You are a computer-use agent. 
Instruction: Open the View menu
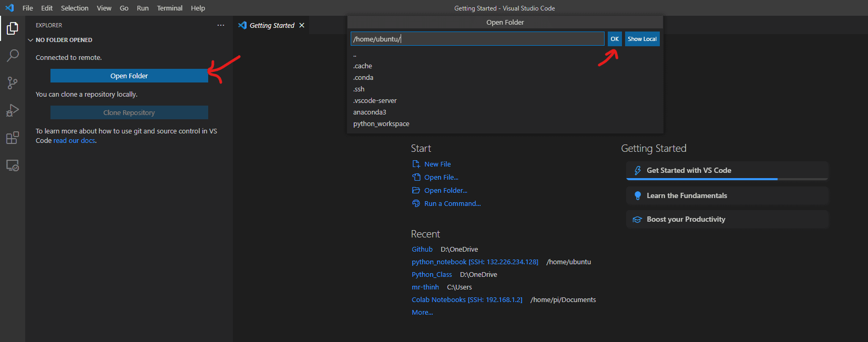(104, 8)
